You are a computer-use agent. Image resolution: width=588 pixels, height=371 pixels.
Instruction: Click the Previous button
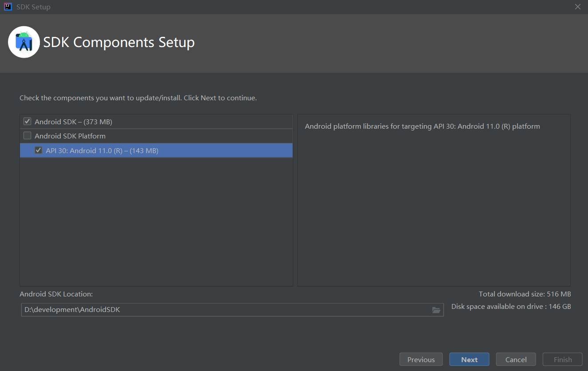pos(421,359)
